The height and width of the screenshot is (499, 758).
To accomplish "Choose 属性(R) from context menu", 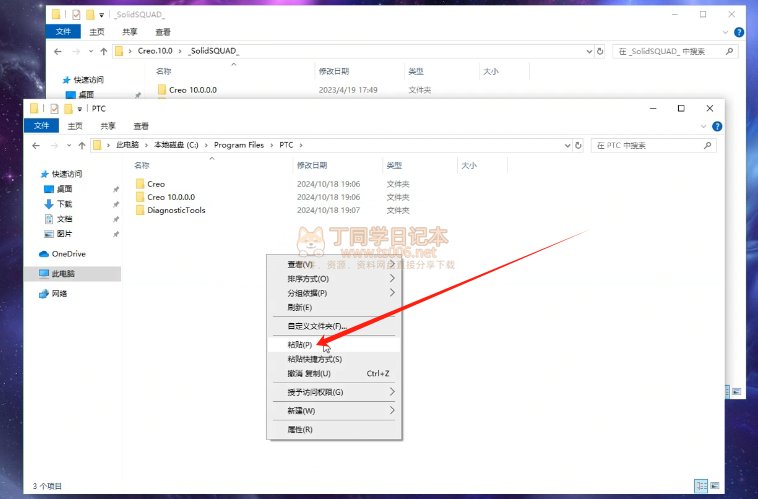I will point(334,429).
